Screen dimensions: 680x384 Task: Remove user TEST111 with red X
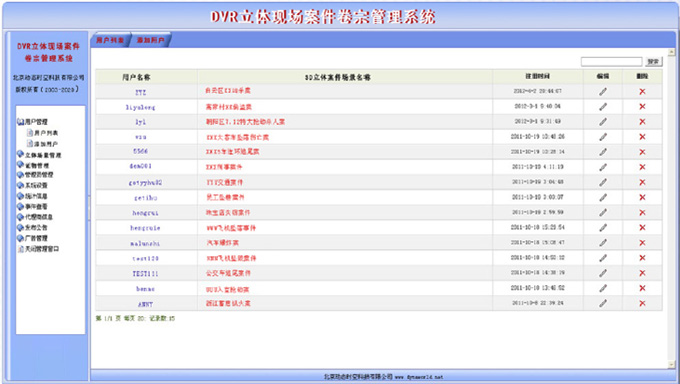click(642, 273)
